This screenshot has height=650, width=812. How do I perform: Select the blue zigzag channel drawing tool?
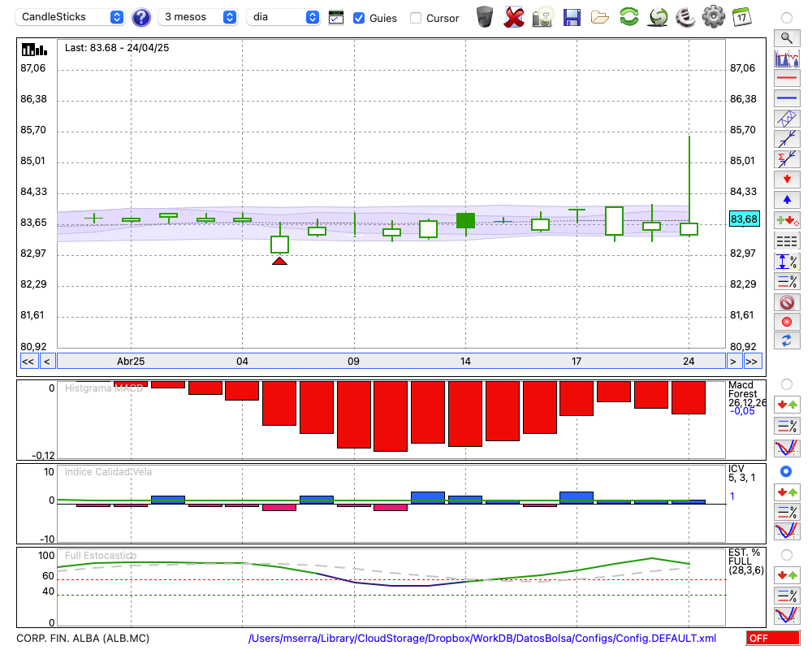click(787, 119)
